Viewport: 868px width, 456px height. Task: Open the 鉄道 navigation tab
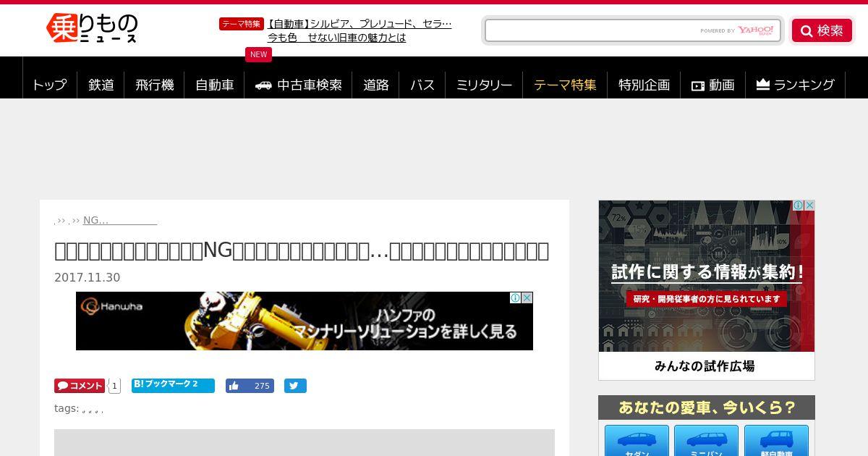pyautogui.click(x=101, y=85)
